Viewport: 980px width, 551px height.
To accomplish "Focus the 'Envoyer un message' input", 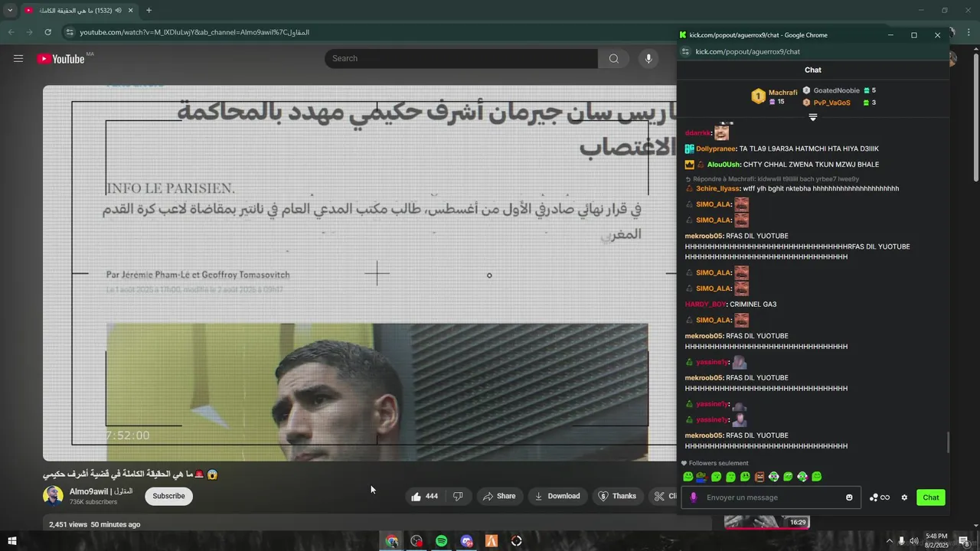I will tap(772, 497).
